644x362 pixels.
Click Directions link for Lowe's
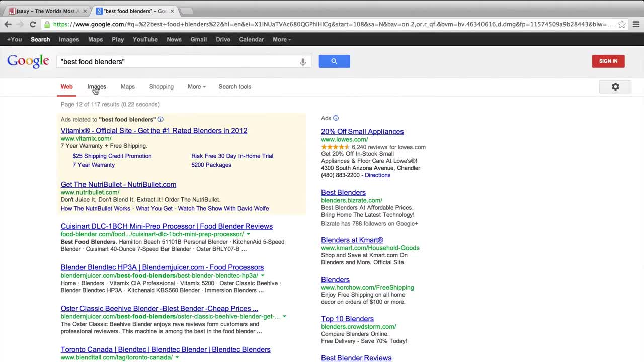pyautogui.click(x=377, y=175)
